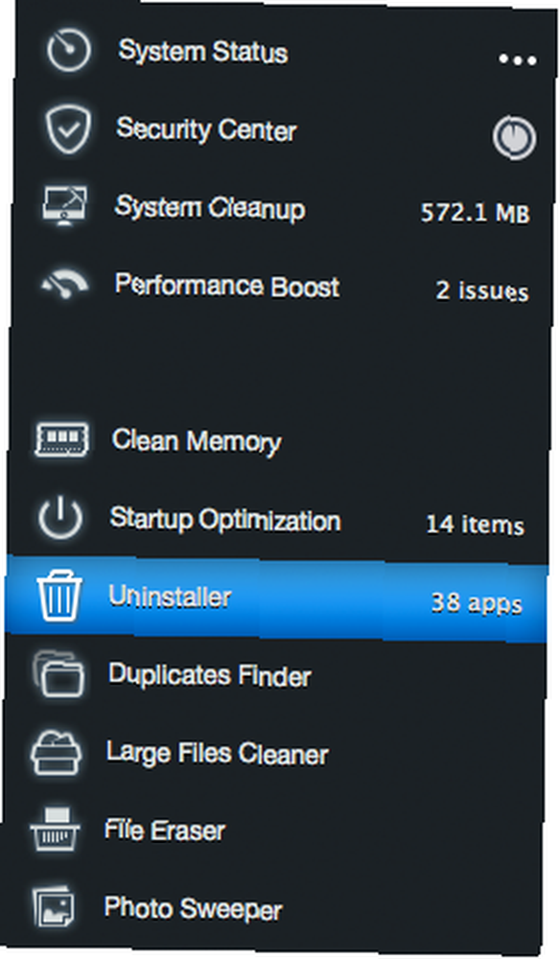This screenshot has height=959, width=560.
Task: Click the System Cleanup monitor icon
Action: point(65,206)
